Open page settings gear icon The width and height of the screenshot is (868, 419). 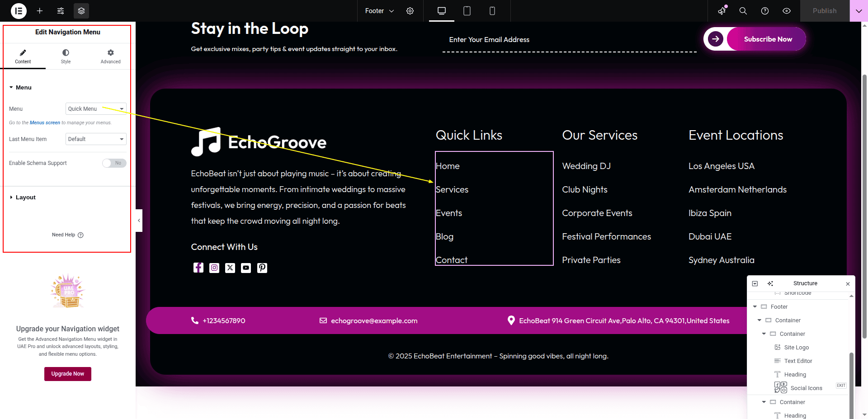(x=410, y=11)
